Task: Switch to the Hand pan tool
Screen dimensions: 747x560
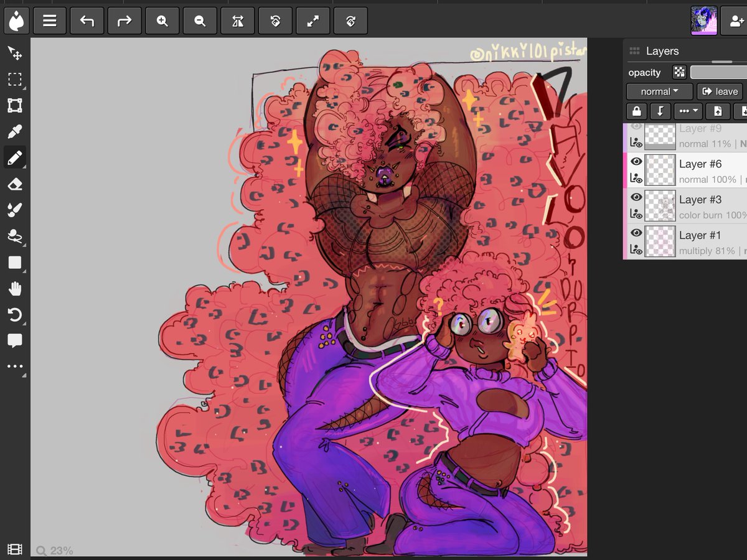Action: tap(15, 288)
